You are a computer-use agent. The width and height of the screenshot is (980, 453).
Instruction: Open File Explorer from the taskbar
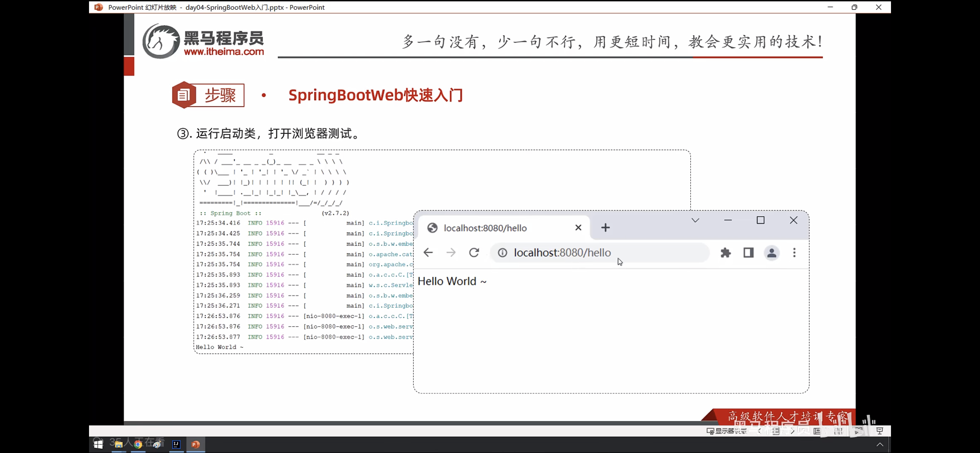118,444
